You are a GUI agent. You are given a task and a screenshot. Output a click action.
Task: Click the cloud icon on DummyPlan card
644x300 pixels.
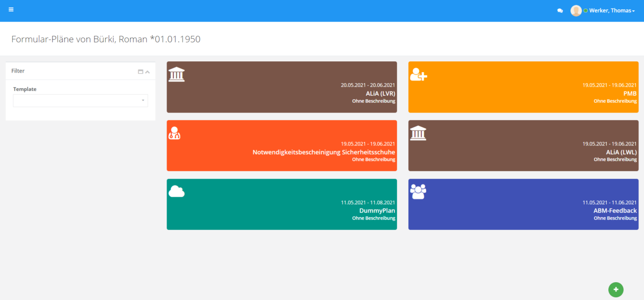pos(176,192)
